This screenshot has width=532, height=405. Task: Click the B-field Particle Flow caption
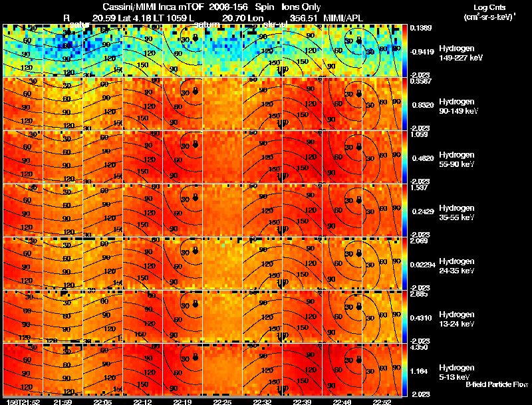(497, 384)
